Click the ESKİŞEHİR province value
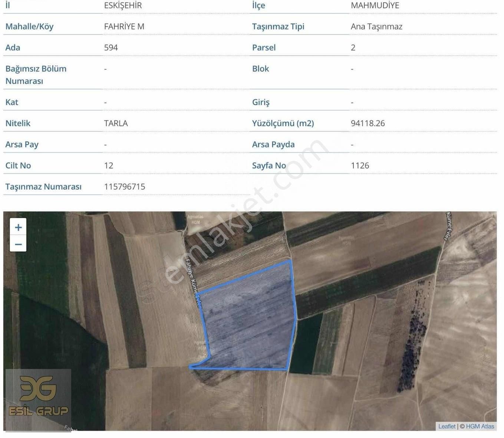The width and height of the screenshot is (504, 438). click(x=123, y=6)
